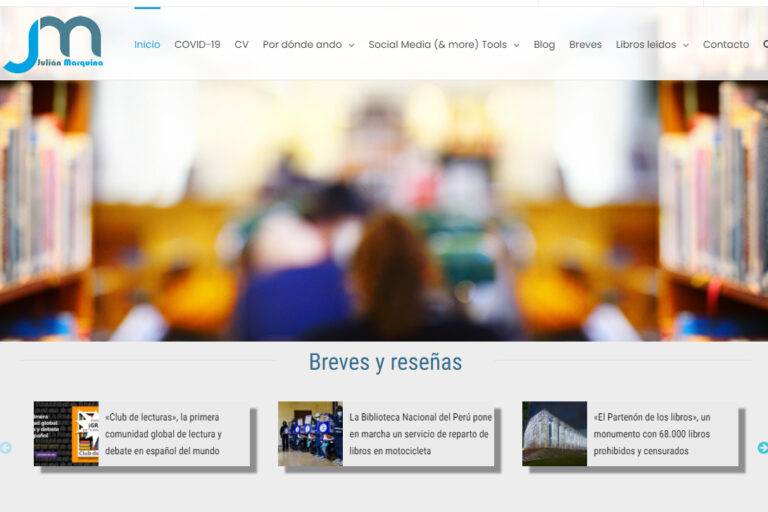Open 'Club de lecturas' thumbnail image
Viewport: 768px width, 512px height.
[x=66, y=434]
